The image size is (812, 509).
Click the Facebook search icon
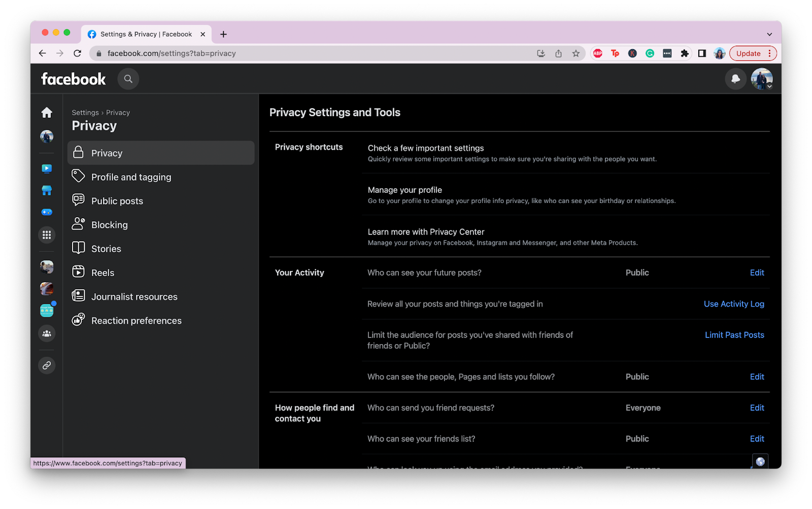tap(128, 79)
